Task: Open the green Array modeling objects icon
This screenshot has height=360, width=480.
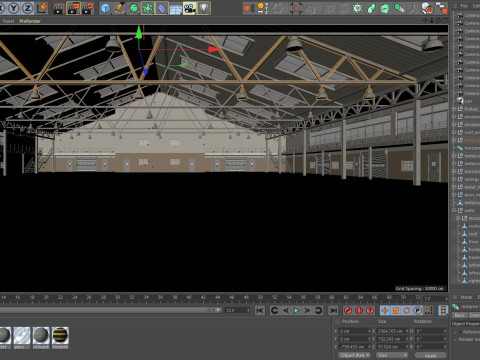Action: (x=148, y=8)
